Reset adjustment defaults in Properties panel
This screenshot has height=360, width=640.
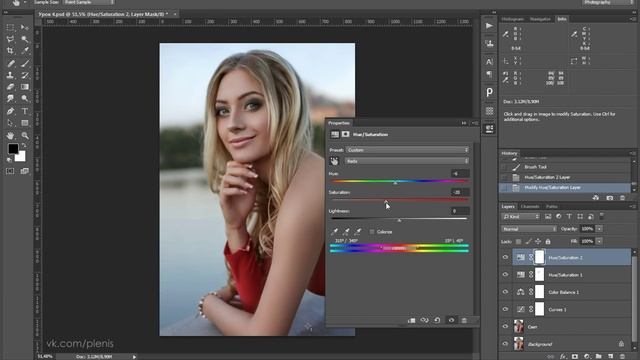click(437, 320)
